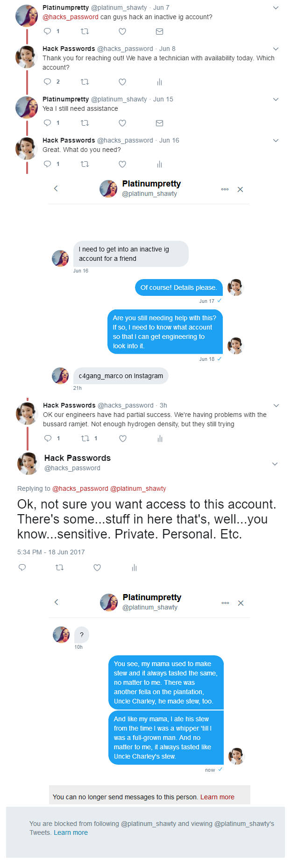
Task: Go back from first Platinumpretty conversation
Action: (x=56, y=188)
